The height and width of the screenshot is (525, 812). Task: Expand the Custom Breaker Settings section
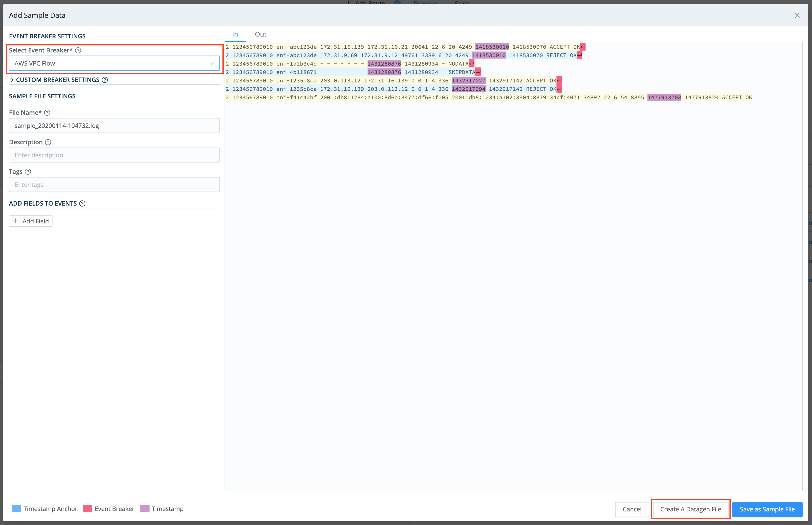tap(12, 80)
